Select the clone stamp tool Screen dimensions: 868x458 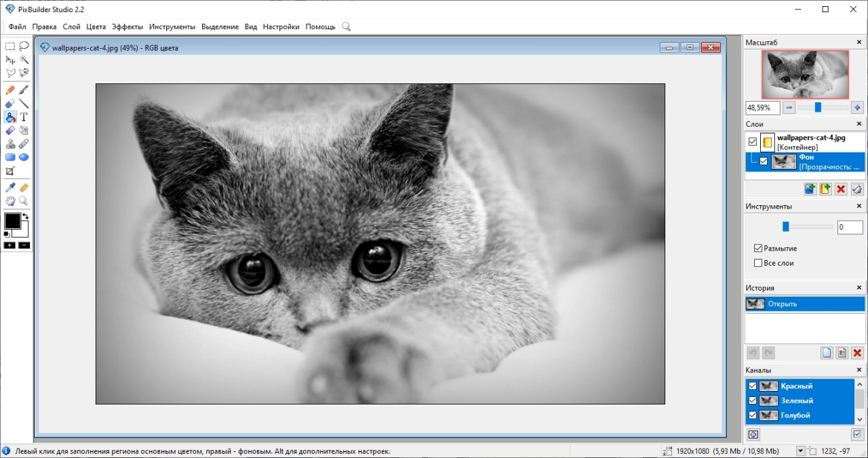[10, 144]
